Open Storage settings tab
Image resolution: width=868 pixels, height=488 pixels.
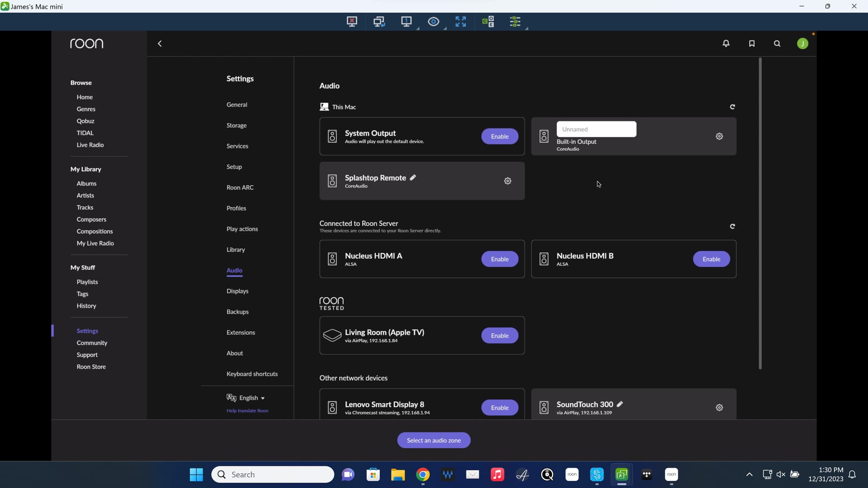tap(236, 125)
